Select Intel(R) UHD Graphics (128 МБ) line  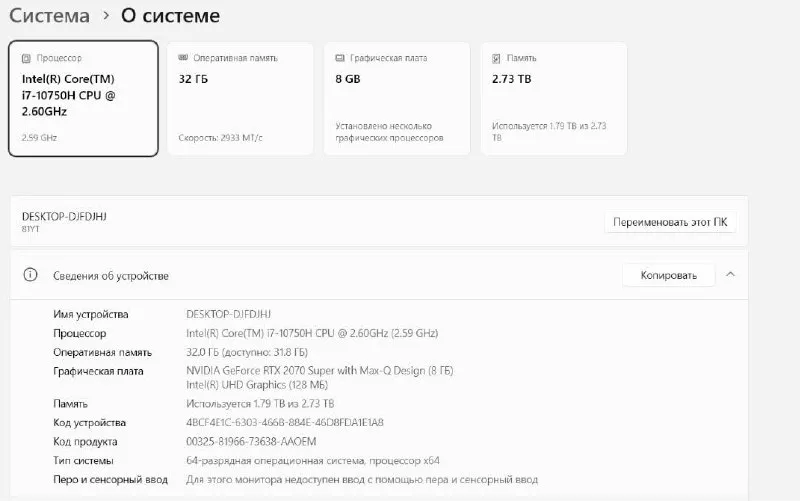(x=257, y=385)
